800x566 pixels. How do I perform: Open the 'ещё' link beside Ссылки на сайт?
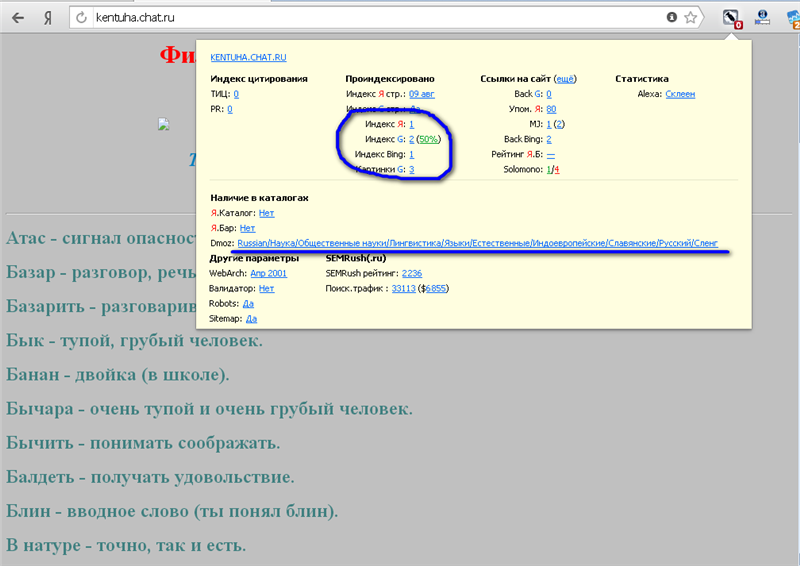click(x=565, y=79)
